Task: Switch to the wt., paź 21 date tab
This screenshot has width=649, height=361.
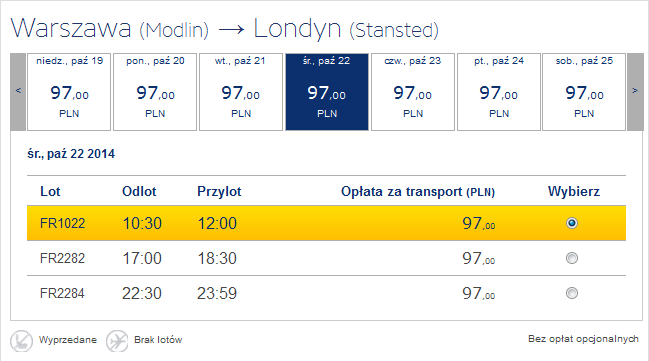Action: (x=241, y=92)
